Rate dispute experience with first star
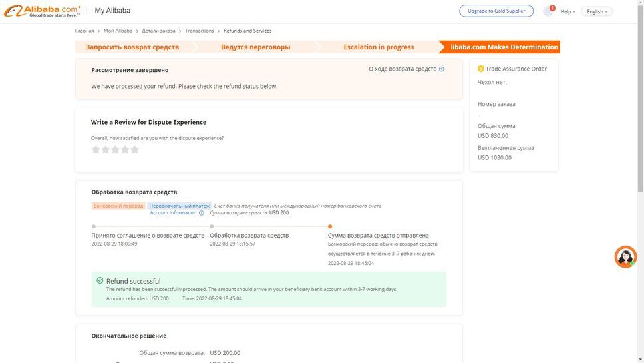This screenshot has height=363, width=644. tap(96, 150)
